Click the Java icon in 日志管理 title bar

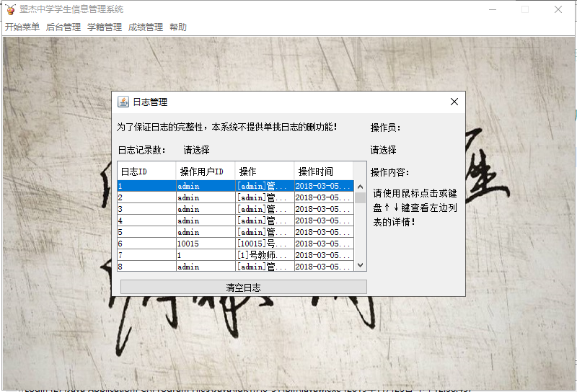[x=123, y=102]
